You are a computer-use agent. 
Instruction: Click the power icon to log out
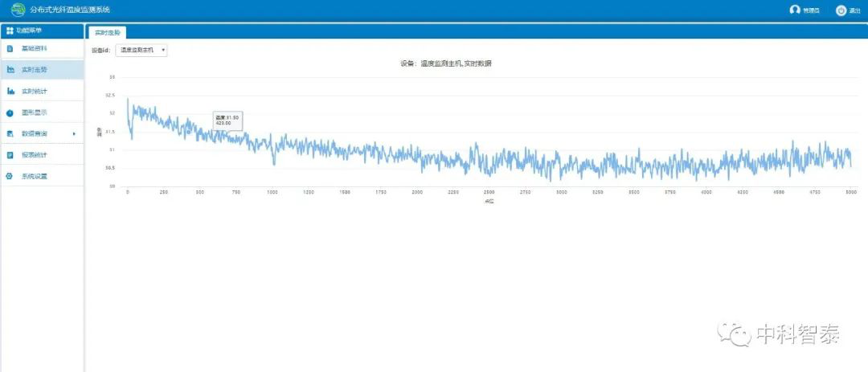[841, 10]
